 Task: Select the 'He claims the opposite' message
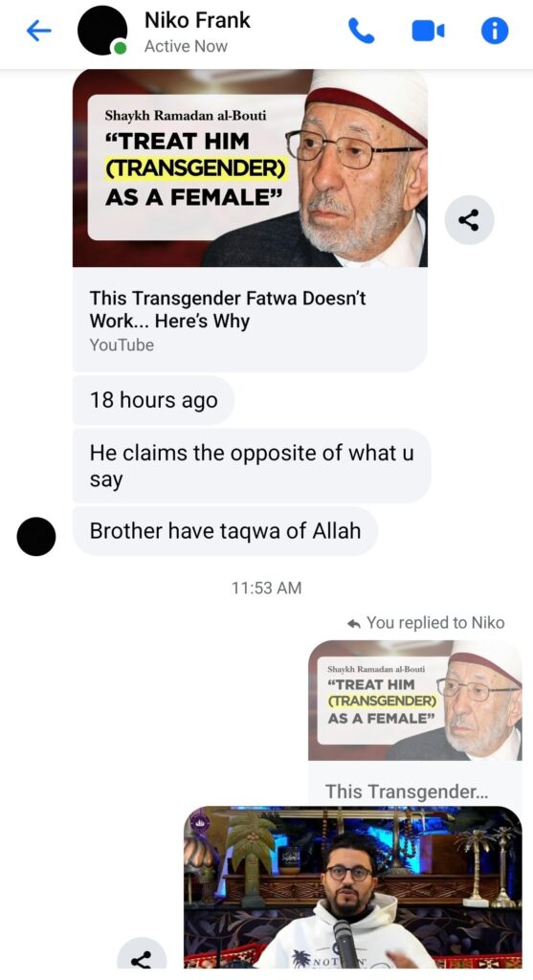(252, 466)
